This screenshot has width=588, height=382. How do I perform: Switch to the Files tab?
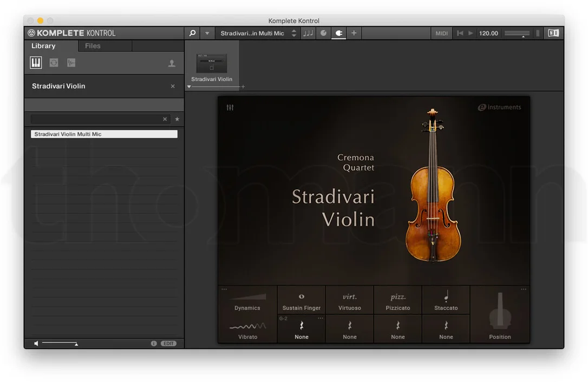pos(93,46)
